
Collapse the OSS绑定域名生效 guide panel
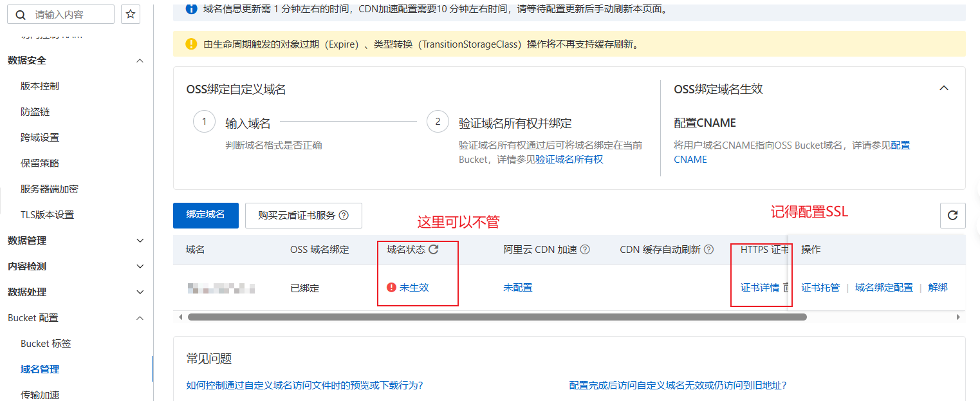(x=944, y=88)
